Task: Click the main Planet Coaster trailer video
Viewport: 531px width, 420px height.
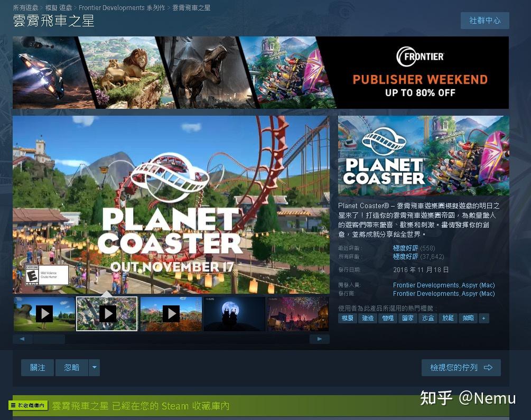Action: [x=171, y=204]
